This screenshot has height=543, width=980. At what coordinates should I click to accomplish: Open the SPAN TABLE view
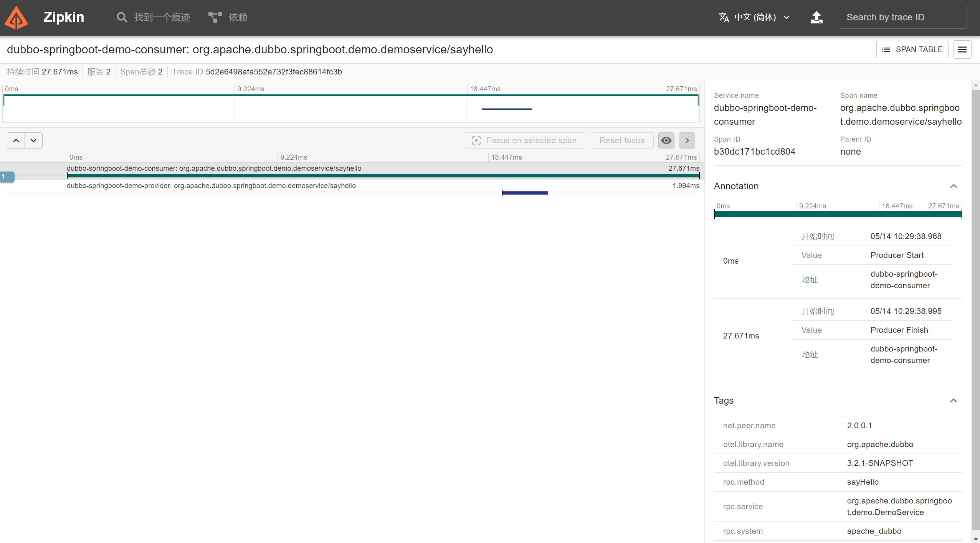pos(912,50)
